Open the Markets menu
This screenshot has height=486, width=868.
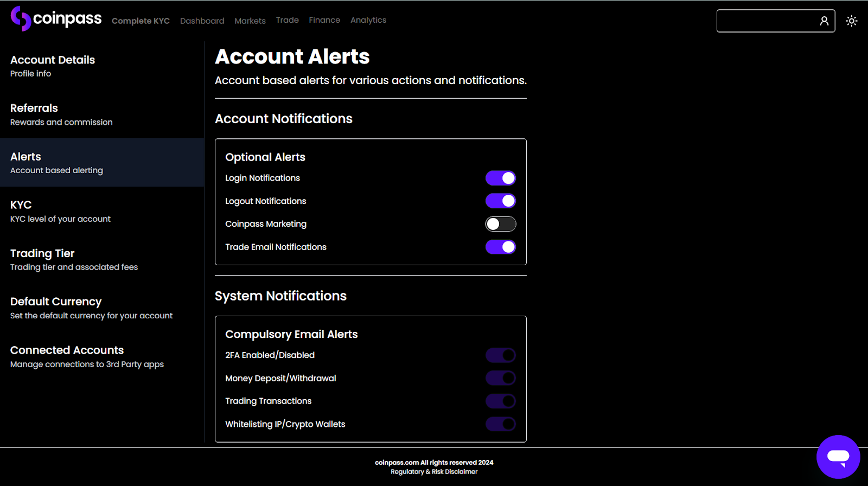(250, 21)
